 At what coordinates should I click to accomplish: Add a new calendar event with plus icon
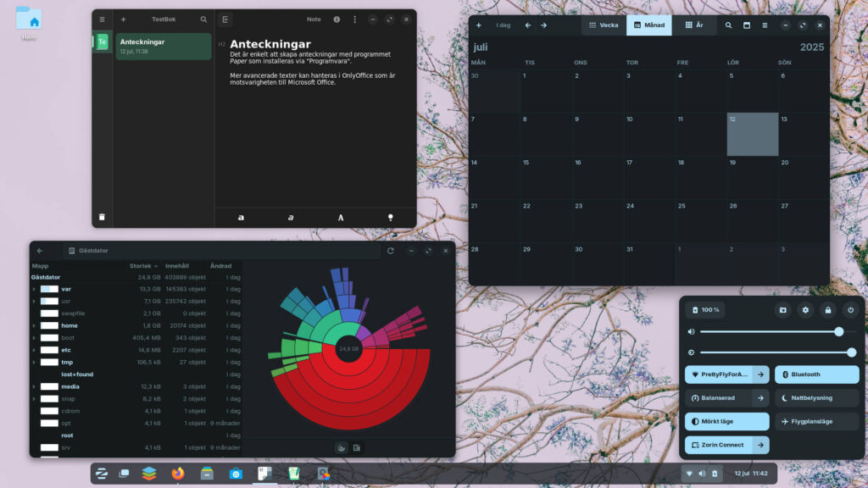[x=479, y=25]
